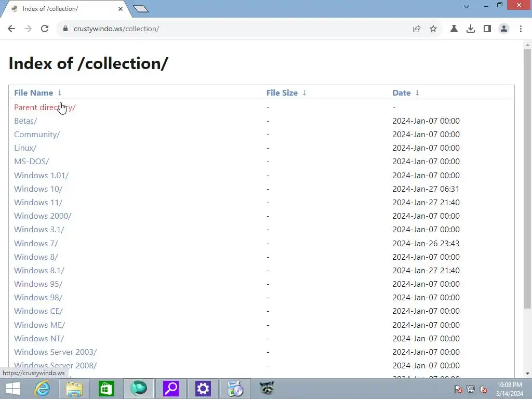Open the volume speaker tray icon

click(x=483, y=389)
